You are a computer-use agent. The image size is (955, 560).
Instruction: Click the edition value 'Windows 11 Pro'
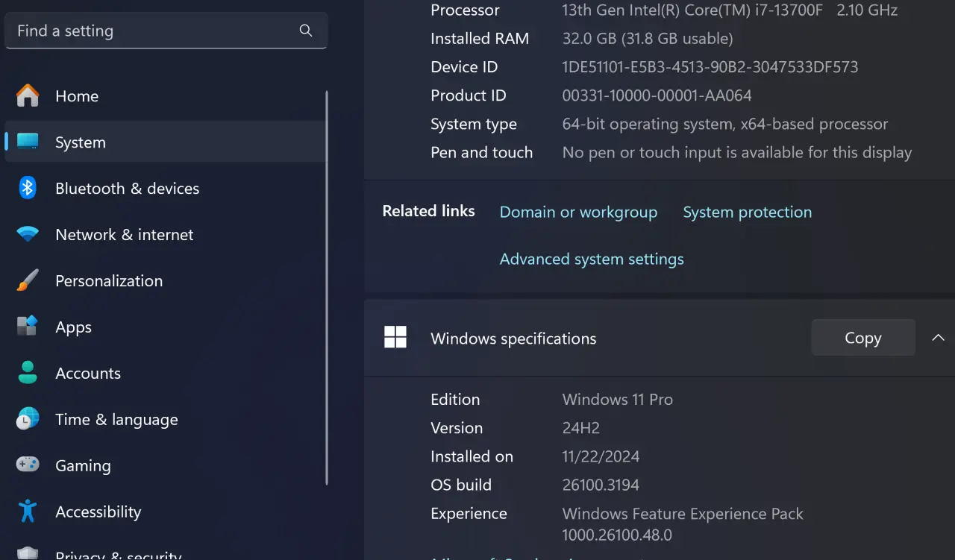618,399
